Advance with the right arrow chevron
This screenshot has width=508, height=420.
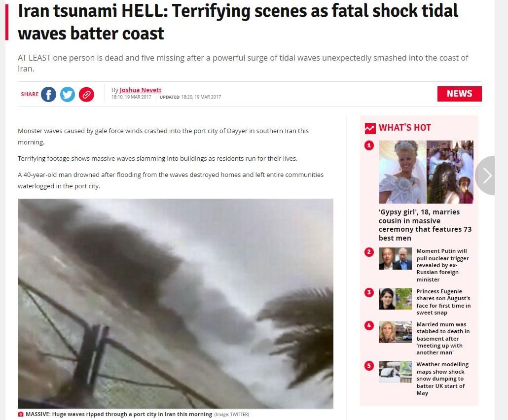click(x=485, y=175)
